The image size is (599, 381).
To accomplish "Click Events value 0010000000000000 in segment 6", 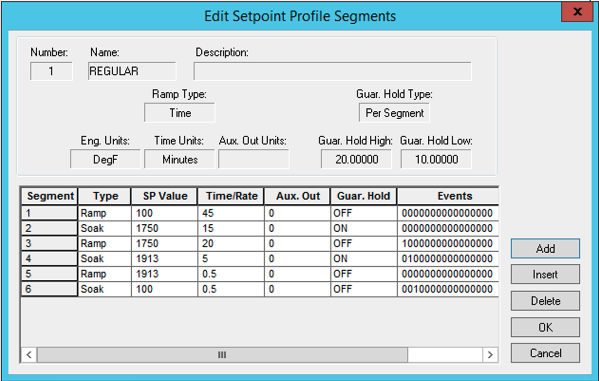I will pyautogui.click(x=448, y=289).
